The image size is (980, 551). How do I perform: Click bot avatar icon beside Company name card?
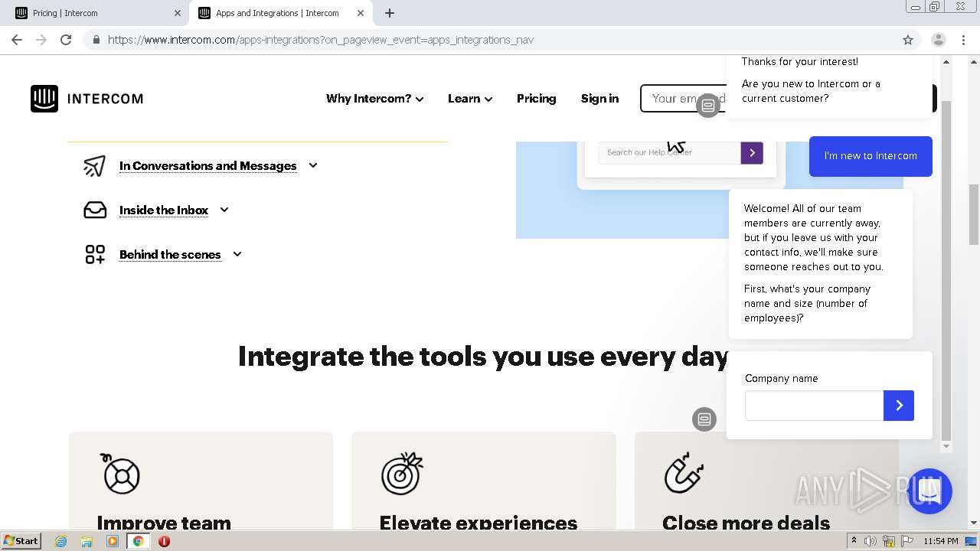point(704,419)
